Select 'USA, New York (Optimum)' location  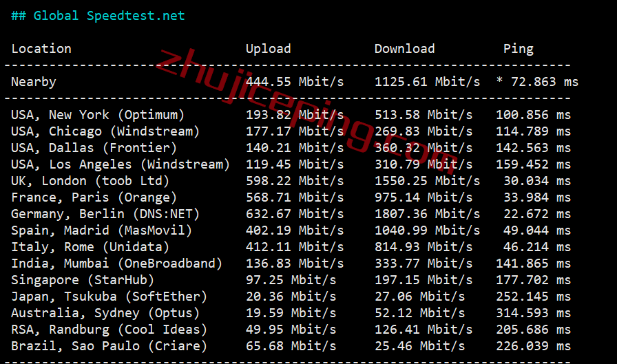point(98,115)
